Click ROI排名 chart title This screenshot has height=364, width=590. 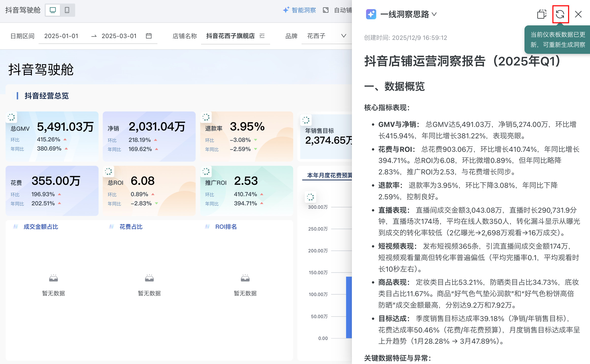[226, 227]
